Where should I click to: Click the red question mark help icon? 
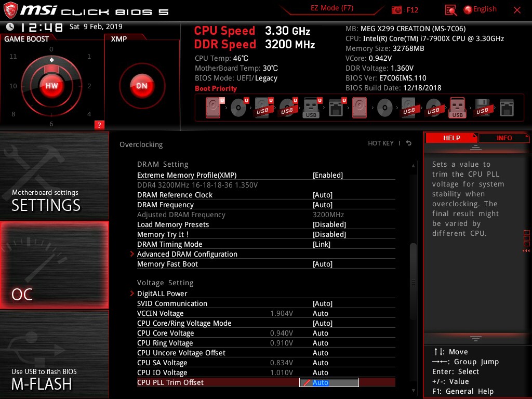[99, 125]
